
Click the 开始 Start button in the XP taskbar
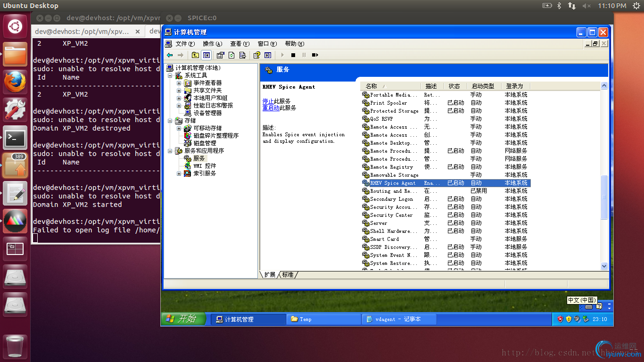(x=183, y=319)
